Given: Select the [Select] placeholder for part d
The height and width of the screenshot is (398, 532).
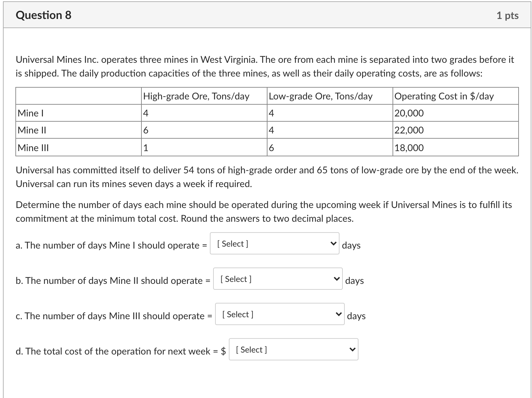Looking at the screenshot, I should [x=251, y=350].
